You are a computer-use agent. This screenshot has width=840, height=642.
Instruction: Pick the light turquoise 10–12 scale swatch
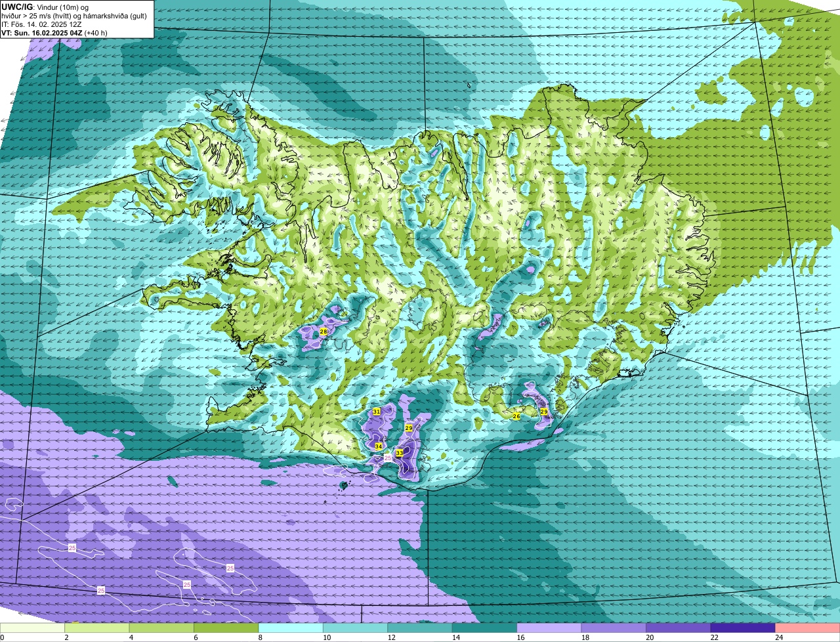[356, 628]
